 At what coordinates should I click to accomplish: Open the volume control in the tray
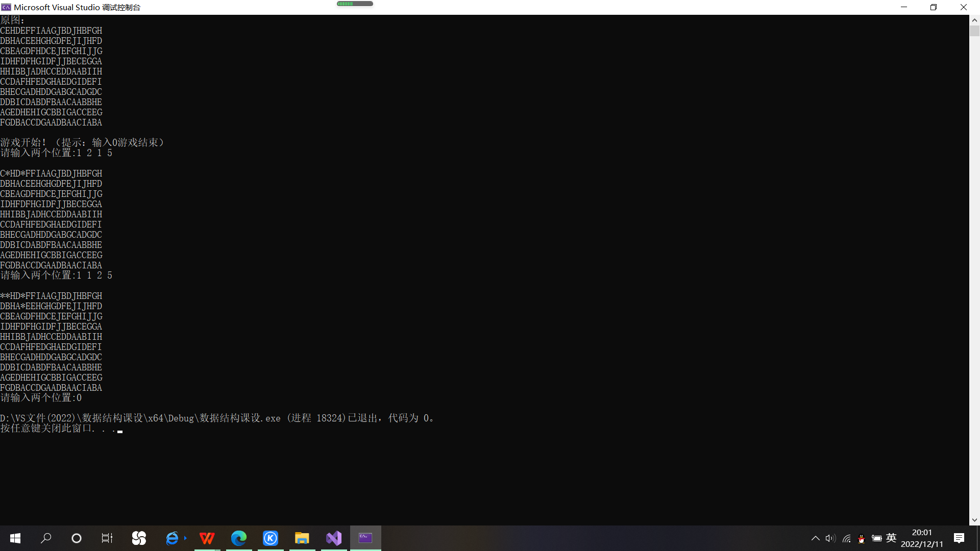(830, 539)
